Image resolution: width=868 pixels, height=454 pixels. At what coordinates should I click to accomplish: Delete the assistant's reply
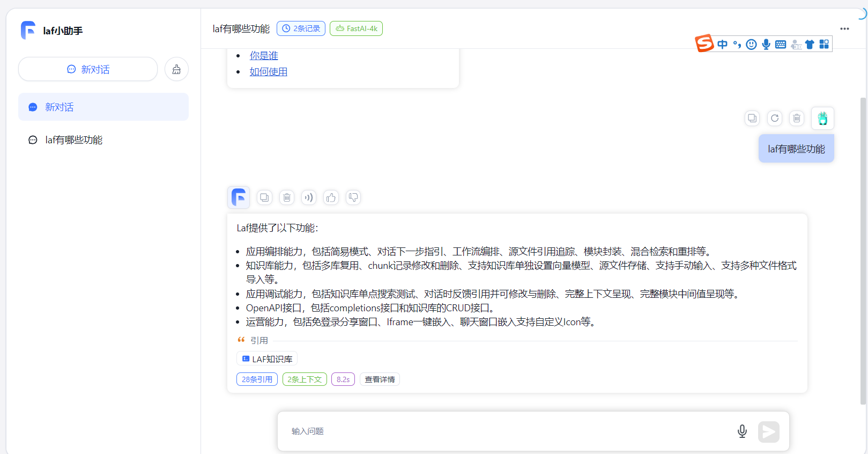click(287, 197)
